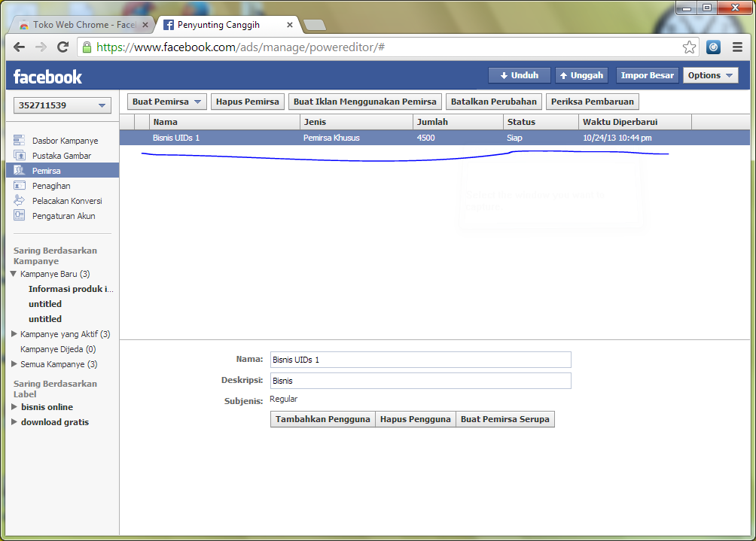756x541 pixels.
Task: Expand the bisnis online label
Action: click(x=14, y=406)
